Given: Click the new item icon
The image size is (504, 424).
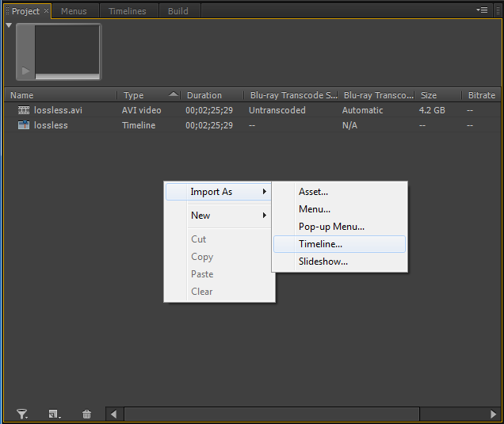Looking at the screenshot, I should pyautogui.click(x=55, y=414).
